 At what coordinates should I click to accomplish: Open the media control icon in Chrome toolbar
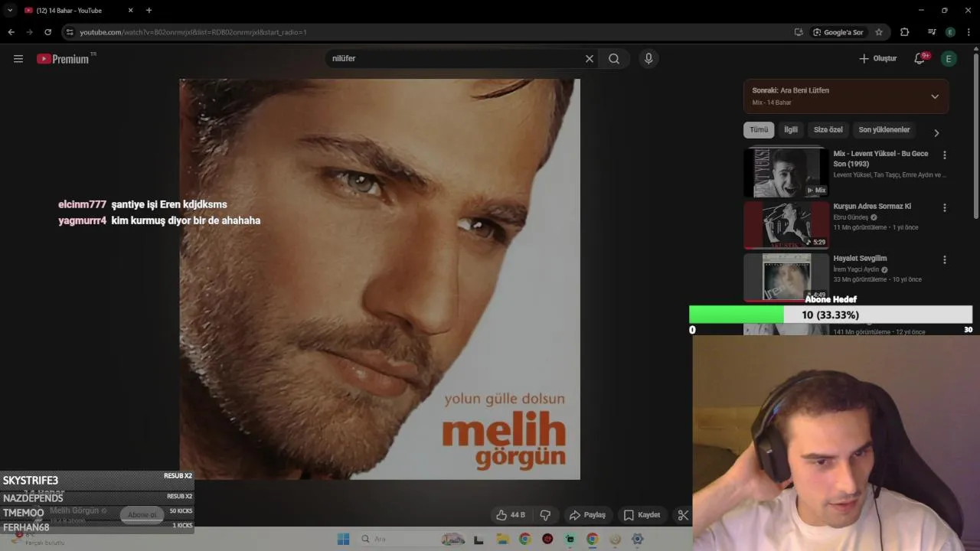coord(932,32)
